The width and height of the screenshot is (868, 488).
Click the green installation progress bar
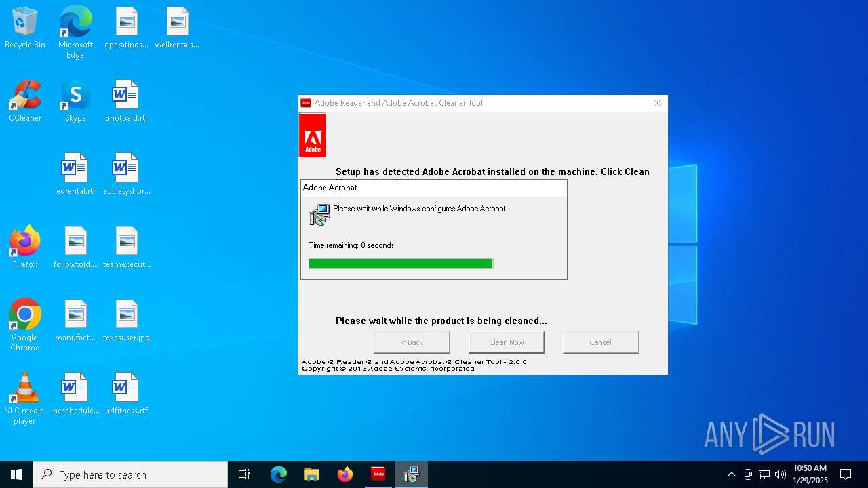pyautogui.click(x=401, y=264)
